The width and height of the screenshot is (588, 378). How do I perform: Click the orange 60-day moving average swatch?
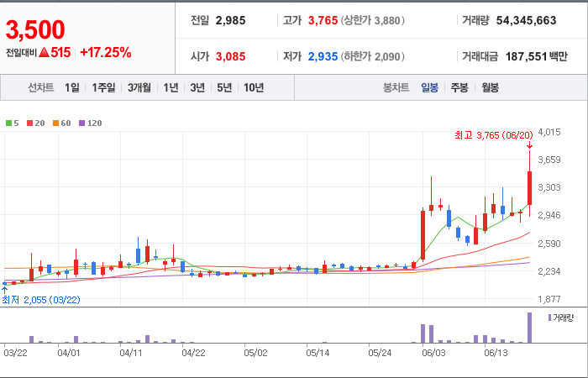(56, 123)
